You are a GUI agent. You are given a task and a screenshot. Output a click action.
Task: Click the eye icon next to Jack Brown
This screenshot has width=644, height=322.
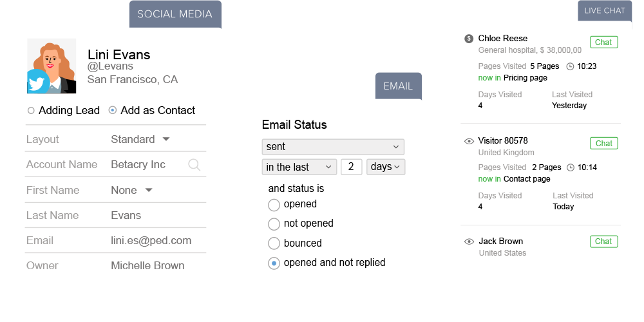(x=469, y=241)
